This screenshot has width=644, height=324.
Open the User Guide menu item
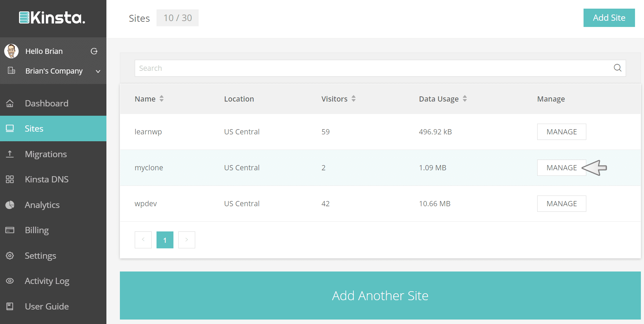[47, 306]
